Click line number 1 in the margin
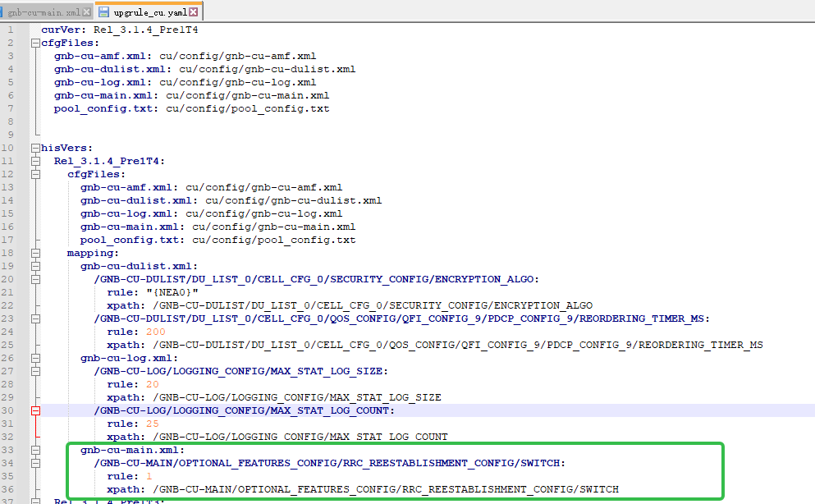 pos(11,30)
